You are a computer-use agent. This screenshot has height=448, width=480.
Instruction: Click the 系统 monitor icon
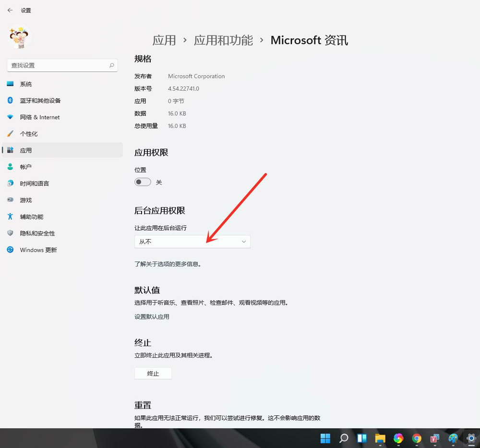tap(10, 84)
